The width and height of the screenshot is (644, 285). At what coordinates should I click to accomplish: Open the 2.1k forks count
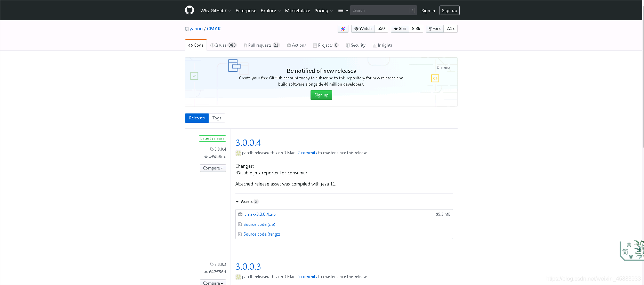450,29
